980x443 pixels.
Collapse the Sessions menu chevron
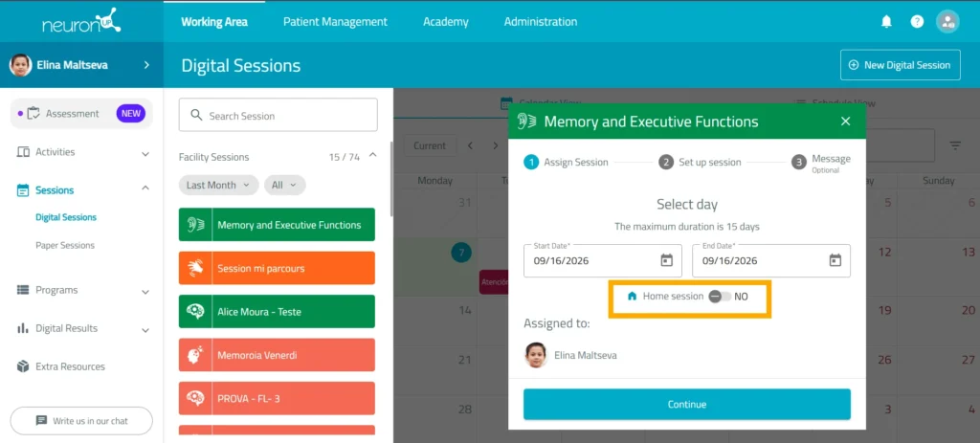145,188
